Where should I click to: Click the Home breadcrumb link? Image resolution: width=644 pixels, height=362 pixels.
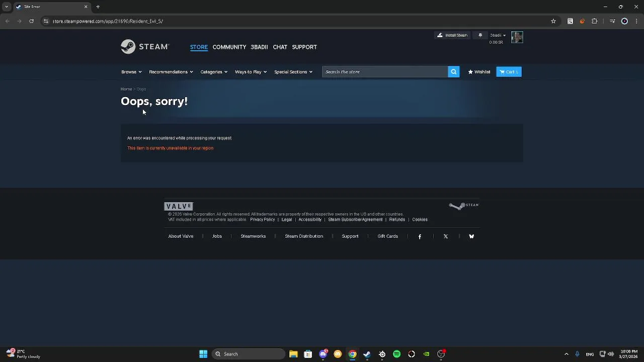coord(126,89)
